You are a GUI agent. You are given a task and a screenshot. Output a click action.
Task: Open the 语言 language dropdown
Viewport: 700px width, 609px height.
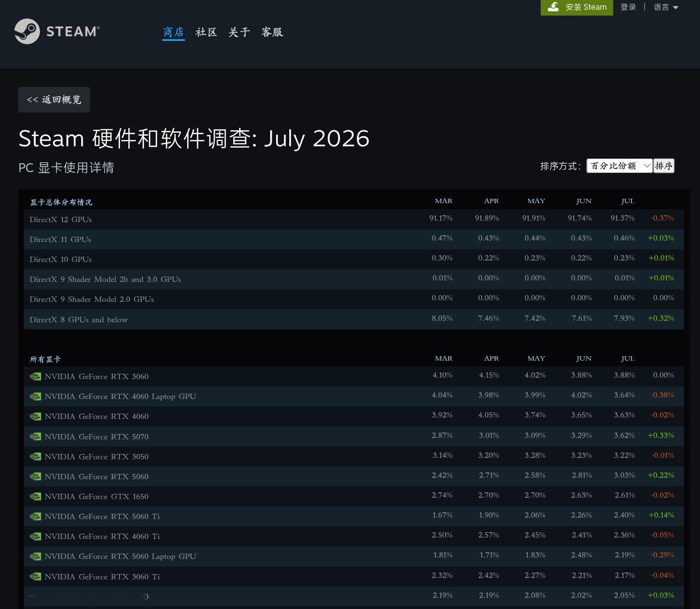[665, 7]
